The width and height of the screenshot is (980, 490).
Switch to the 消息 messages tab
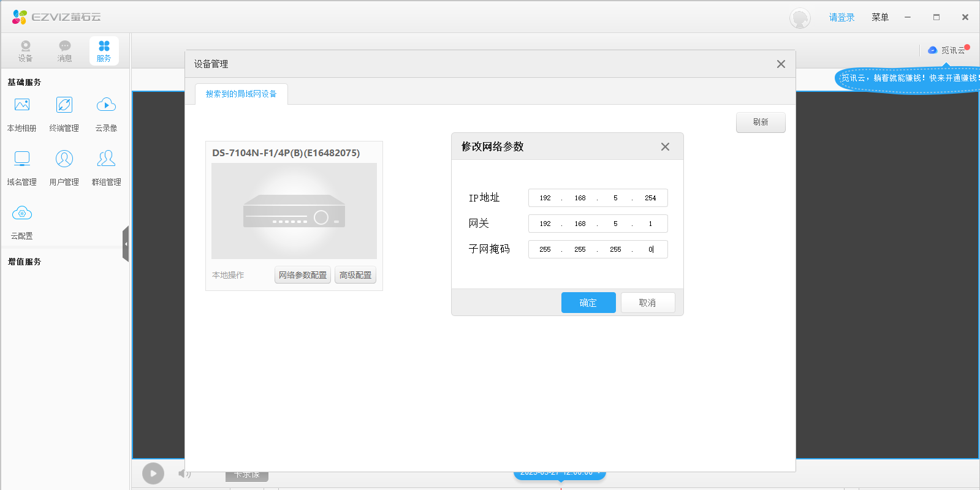tap(64, 51)
